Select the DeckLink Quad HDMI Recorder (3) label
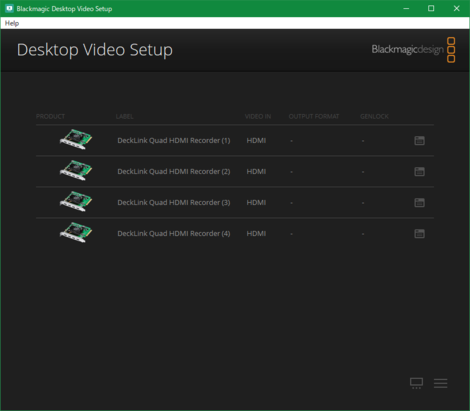470x411 pixels. click(174, 203)
